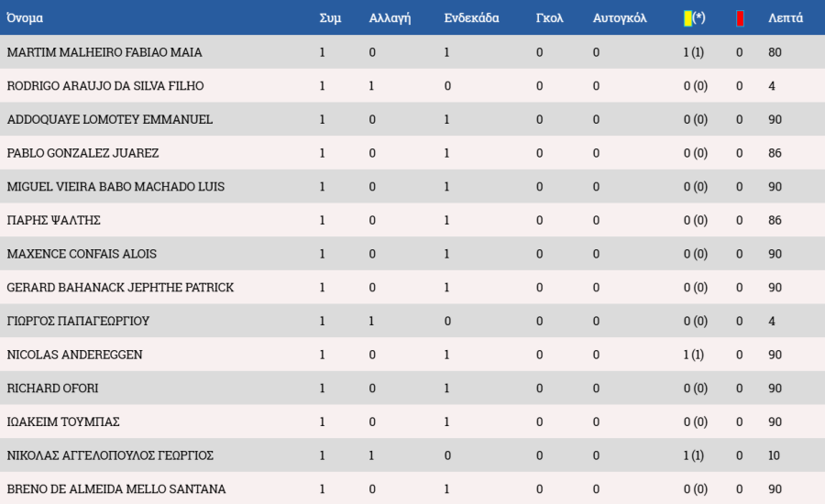Click the Συμ column header
The image size is (825, 504).
tap(330, 18)
